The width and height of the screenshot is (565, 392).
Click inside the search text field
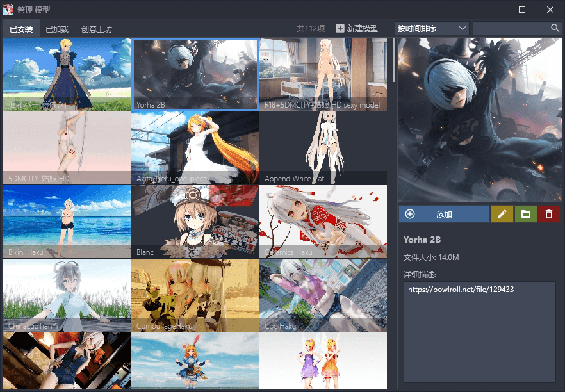pyautogui.click(x=511, y=28)
